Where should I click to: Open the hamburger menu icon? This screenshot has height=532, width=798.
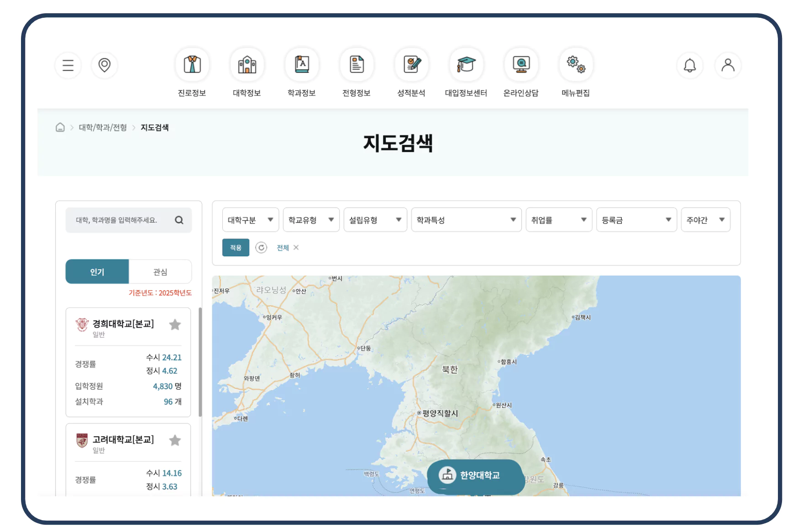pyautogui.click(x=68, y=65)
